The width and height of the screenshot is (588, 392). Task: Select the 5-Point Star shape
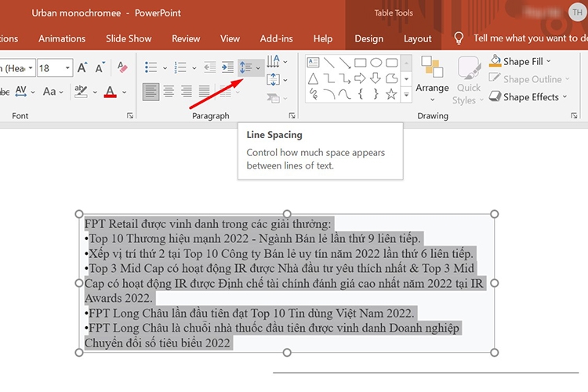click(x=391, y=94)
